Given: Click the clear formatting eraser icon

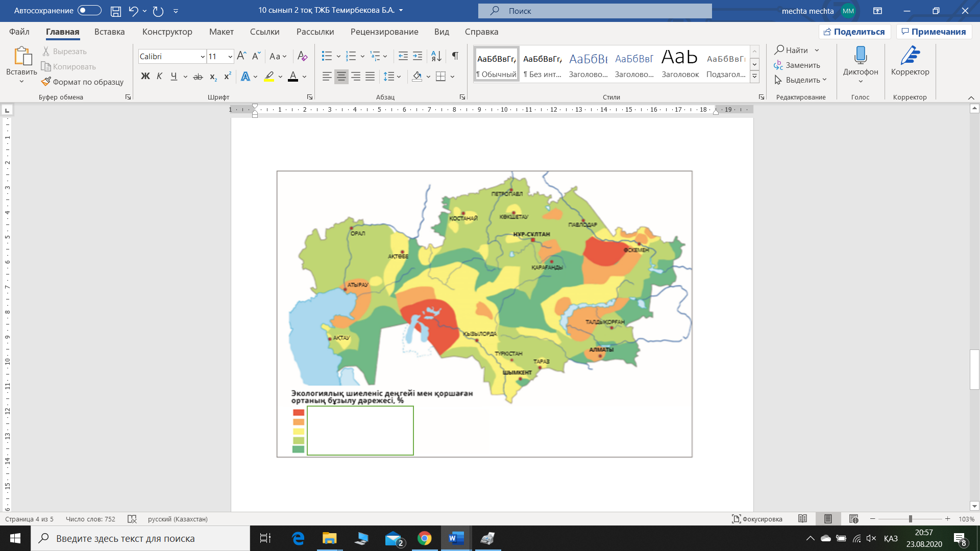Looking at the screenshot, I should (x=302, y=56).
